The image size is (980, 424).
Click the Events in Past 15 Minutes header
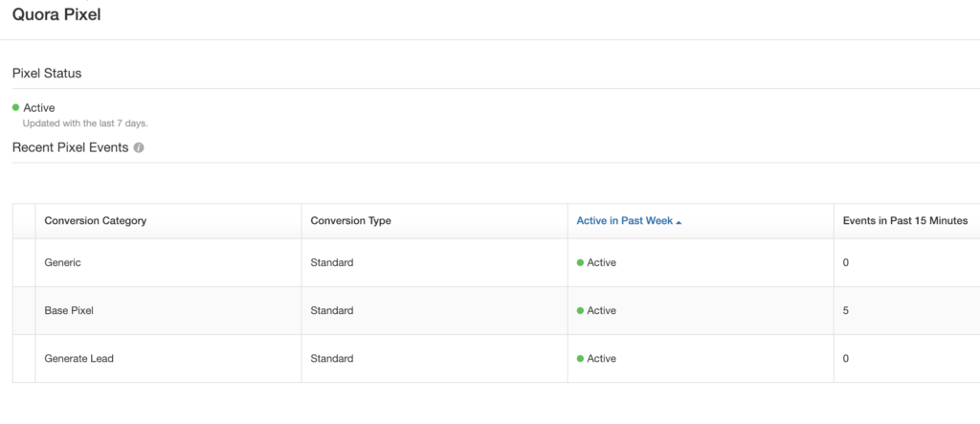click(x=905, y=221)
